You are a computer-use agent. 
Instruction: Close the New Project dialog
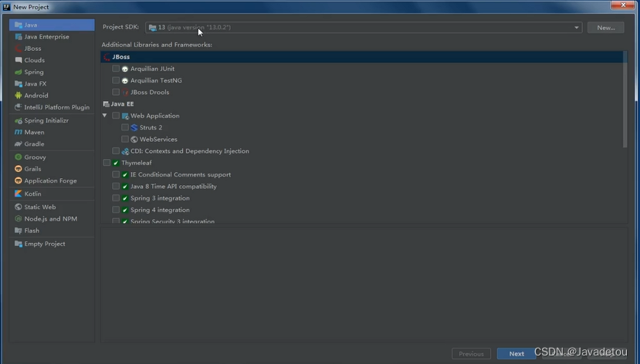click(x=623, y=5)
